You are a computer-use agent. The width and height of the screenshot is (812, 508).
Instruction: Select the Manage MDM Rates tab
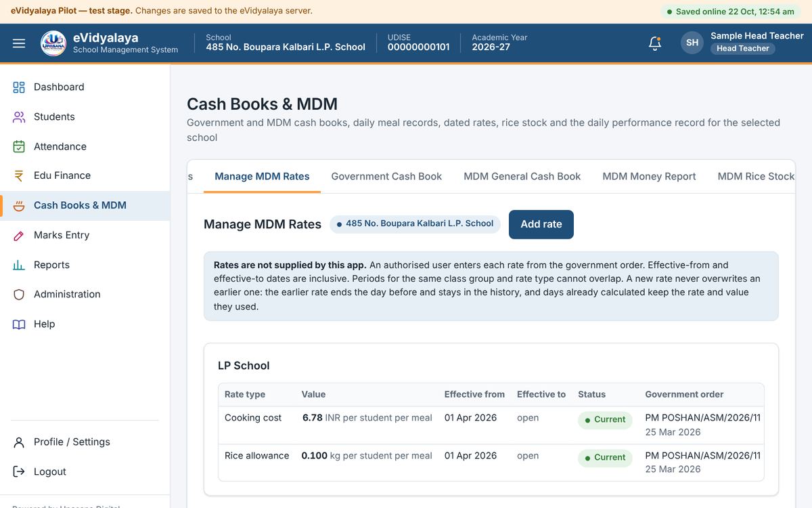262,176
